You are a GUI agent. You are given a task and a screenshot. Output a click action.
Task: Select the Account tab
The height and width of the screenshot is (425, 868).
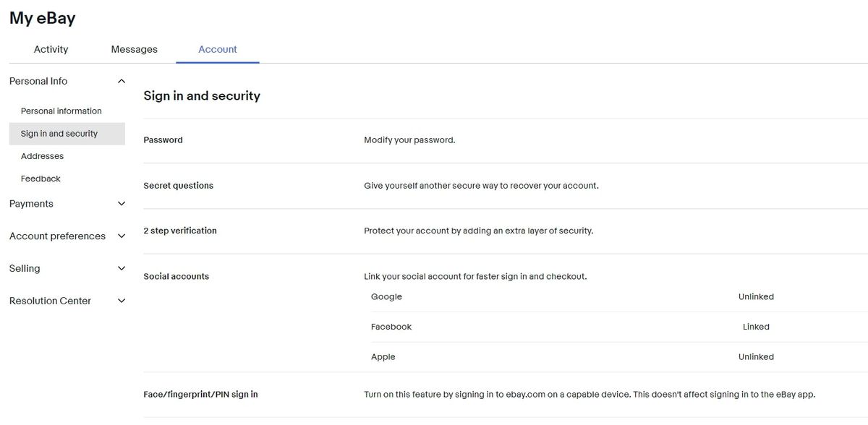coord(217,49)
